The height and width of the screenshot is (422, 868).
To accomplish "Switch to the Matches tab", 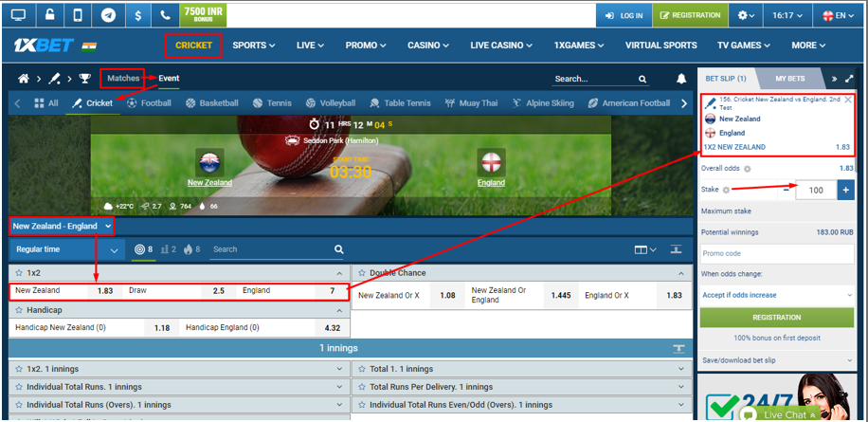I will [123, 78].
